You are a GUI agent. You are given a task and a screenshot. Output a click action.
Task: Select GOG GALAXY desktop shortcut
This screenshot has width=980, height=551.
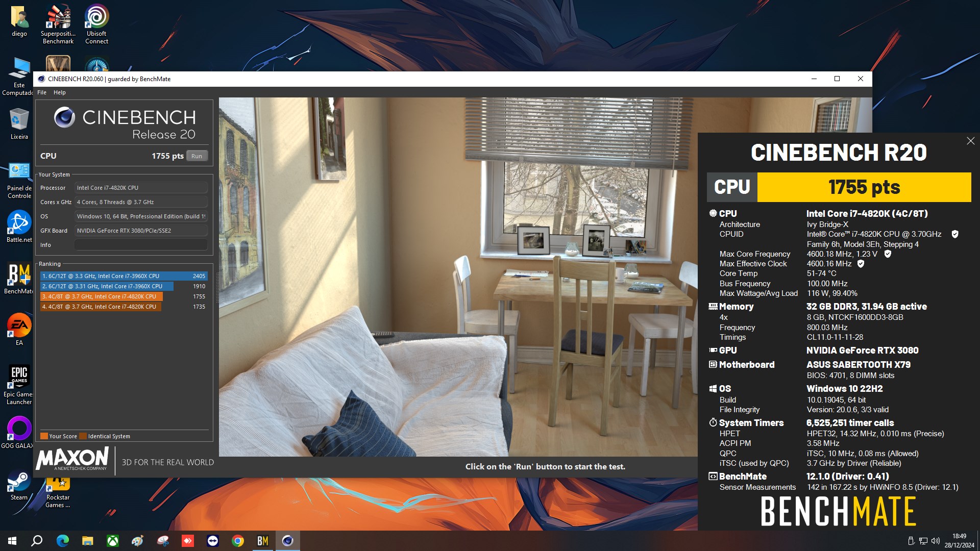point(19,433)
